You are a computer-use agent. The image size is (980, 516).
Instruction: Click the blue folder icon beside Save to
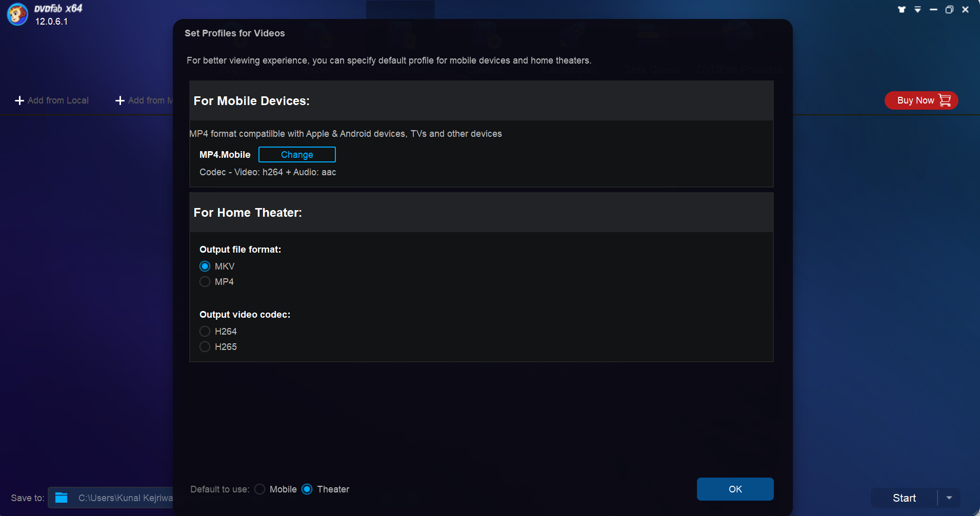[x=62, y=498]
